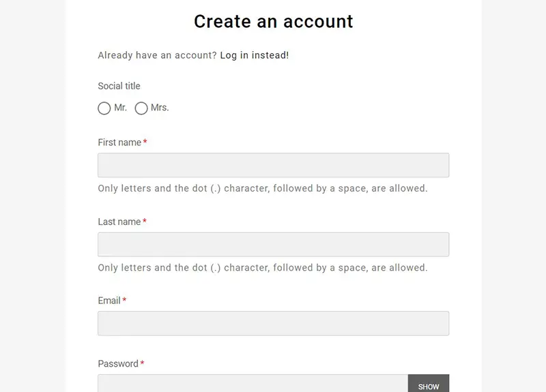Select the Mr. radio button
Screen dimensions: 546x392
coord(104,108)
